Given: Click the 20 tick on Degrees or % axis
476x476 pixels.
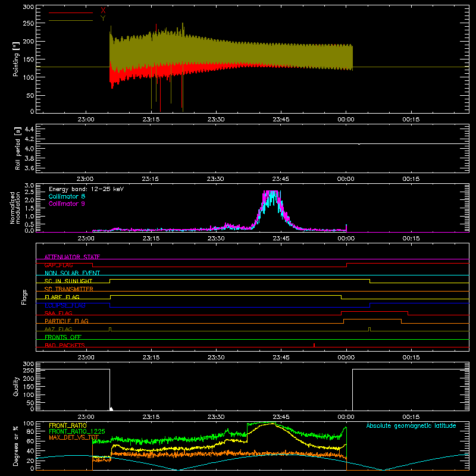Looking at the screenshot, I should 31,461.
